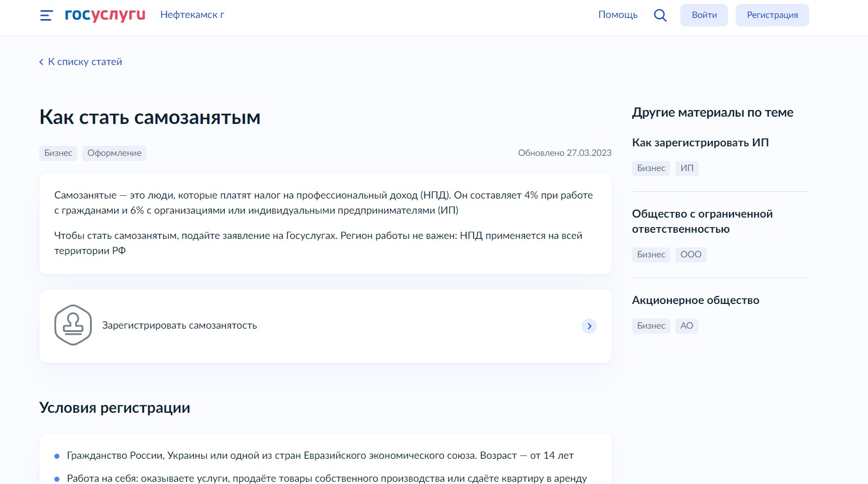Select the 'Оформление' tag
868x484 pixels.
(114, 153)
